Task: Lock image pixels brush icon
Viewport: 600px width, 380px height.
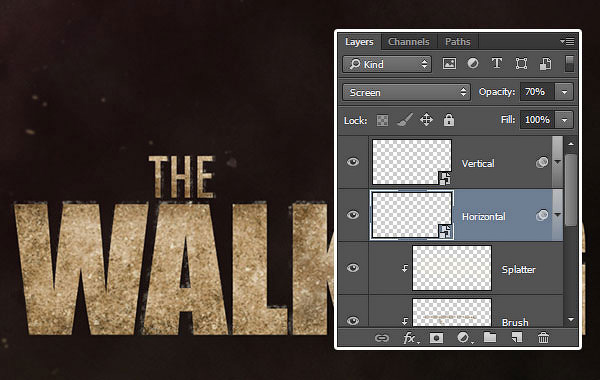Action: coord(404,120)
